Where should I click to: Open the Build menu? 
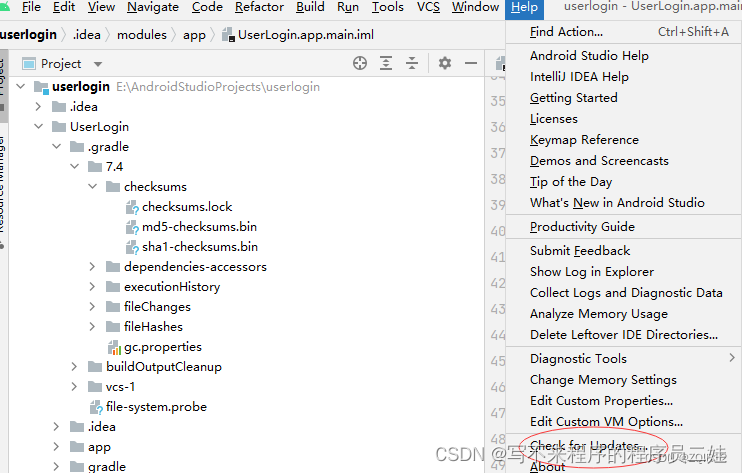click(310, 7)
